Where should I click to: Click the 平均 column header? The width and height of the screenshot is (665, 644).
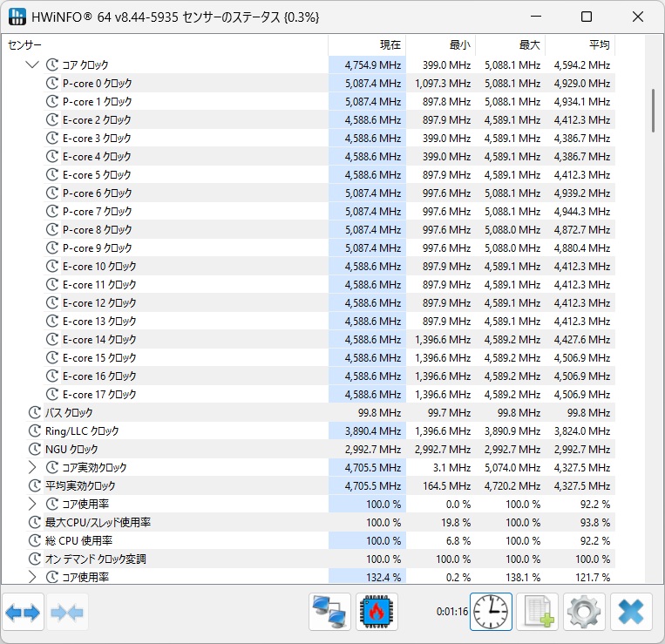coord(580,45)
